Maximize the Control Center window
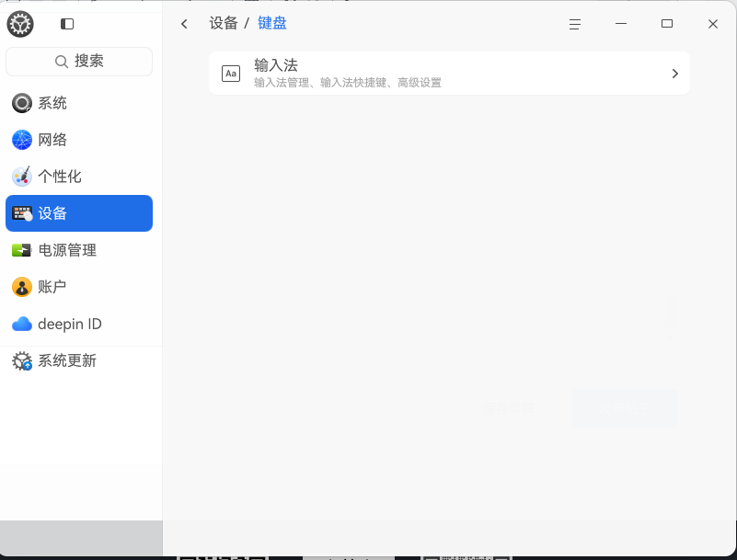 (x=667, y=24)
